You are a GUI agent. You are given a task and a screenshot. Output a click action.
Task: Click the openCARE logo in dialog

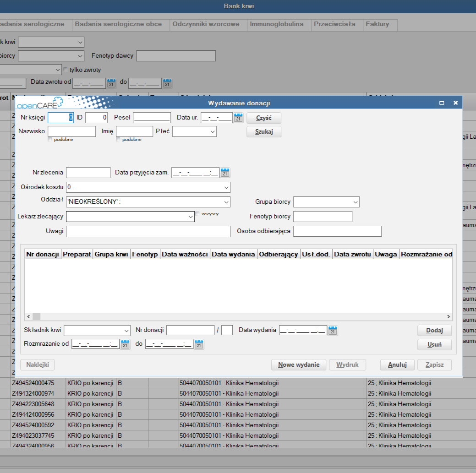pos(38,103)
